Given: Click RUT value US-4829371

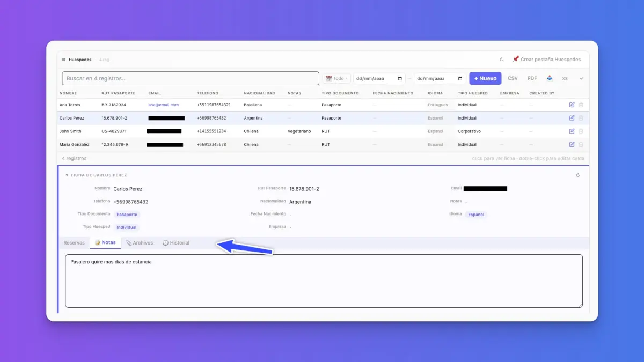Looking at the screenshot, I should tap(114, 131).
